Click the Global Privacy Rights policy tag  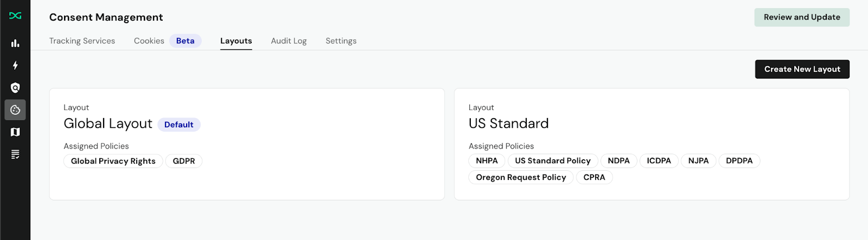113,161
